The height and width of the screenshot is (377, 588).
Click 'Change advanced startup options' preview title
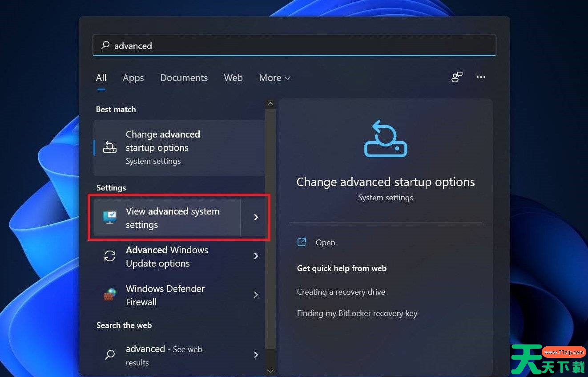click(x=386, y=182)
